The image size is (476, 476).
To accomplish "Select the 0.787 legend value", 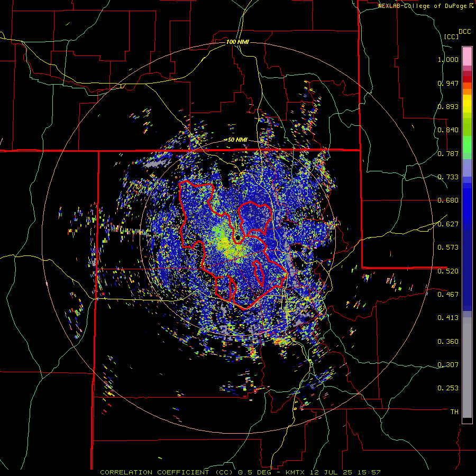I will 448,153.
